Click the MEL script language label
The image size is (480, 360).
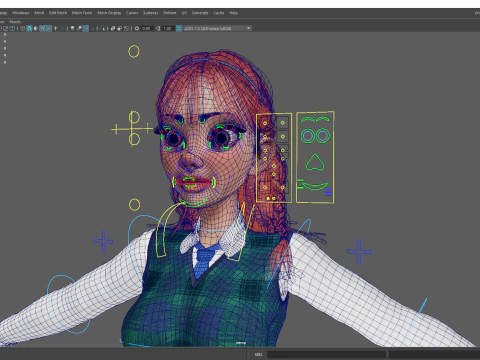259,354
